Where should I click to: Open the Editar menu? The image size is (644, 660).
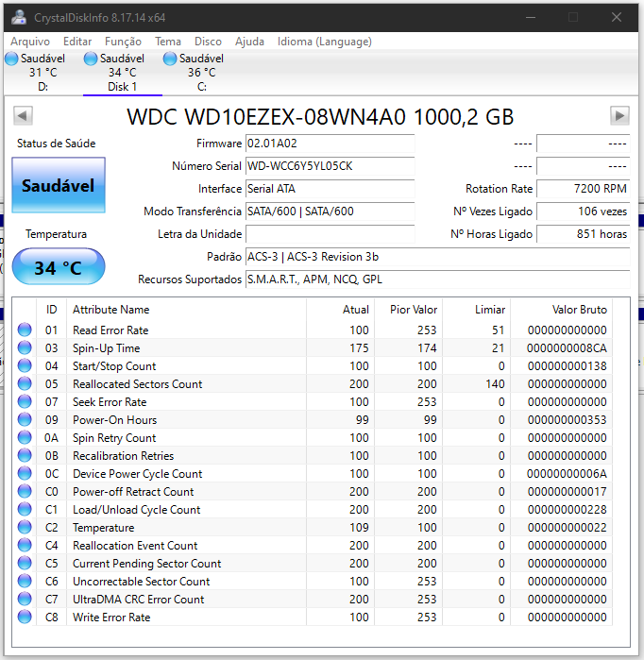point(77,42)
